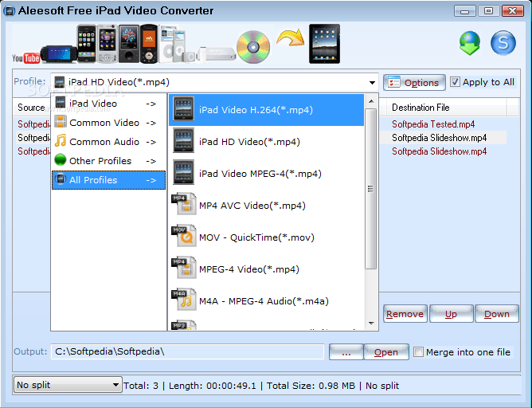
Task: Enable Merge into one file checkbox
Action: pyautogui.click(x=418, y=351)
